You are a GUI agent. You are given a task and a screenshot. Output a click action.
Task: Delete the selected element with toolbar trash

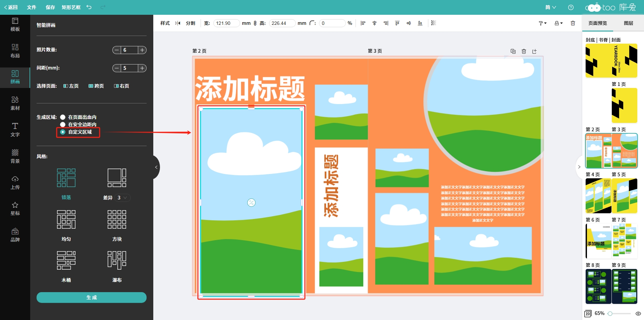click(573, 23)
